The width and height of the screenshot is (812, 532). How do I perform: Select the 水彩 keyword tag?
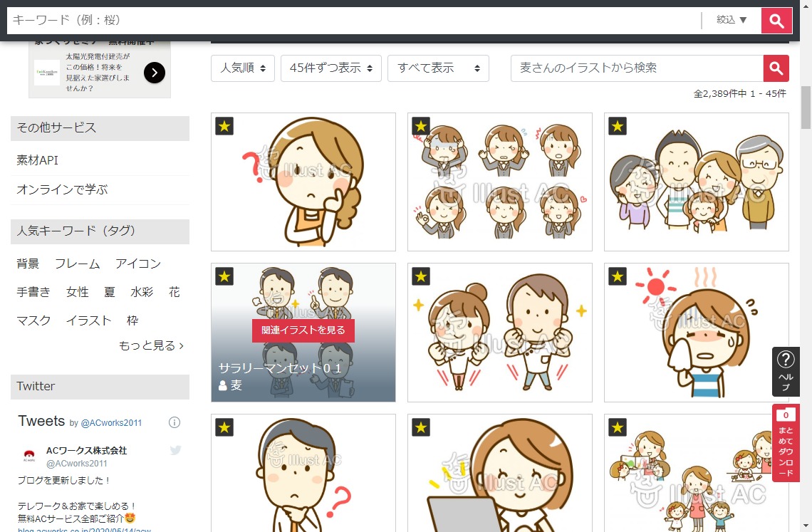[142, 292]
